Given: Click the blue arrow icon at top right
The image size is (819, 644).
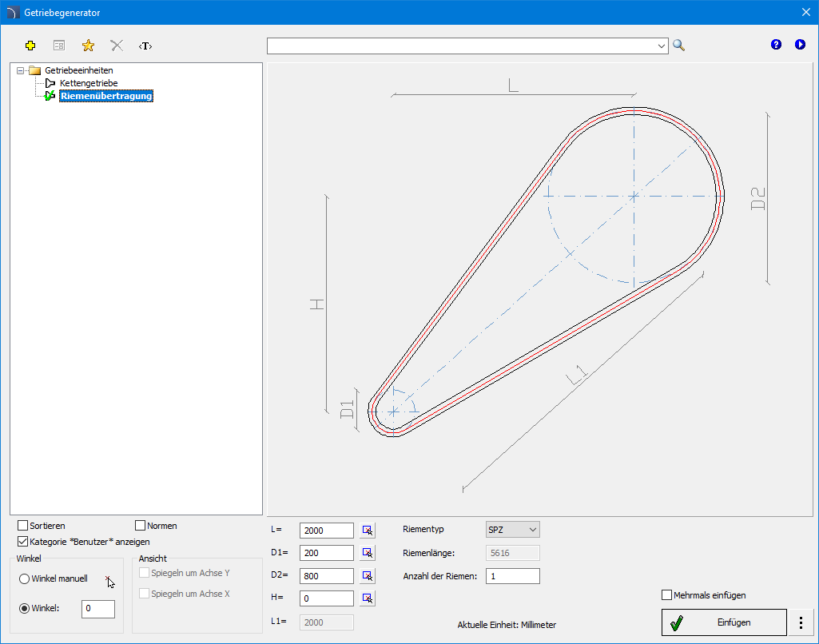Looking at the screenshot, I should pos(800,45).
